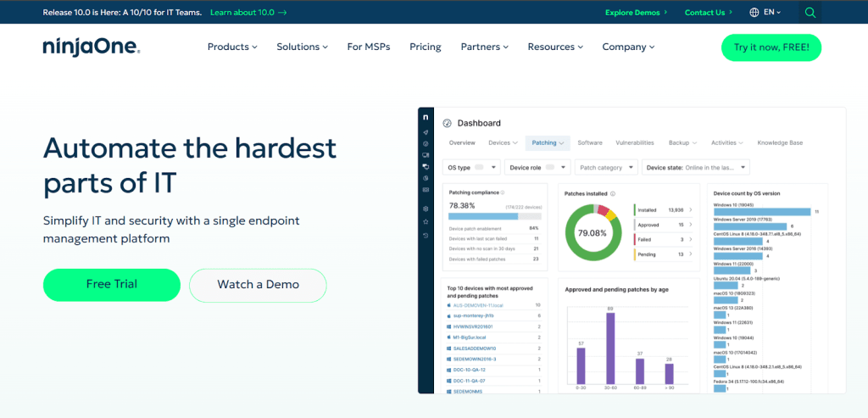868x418 pixels.
Task: Select the star favorites icon in dashboard sidebar
Action: (x=426, y=221)
